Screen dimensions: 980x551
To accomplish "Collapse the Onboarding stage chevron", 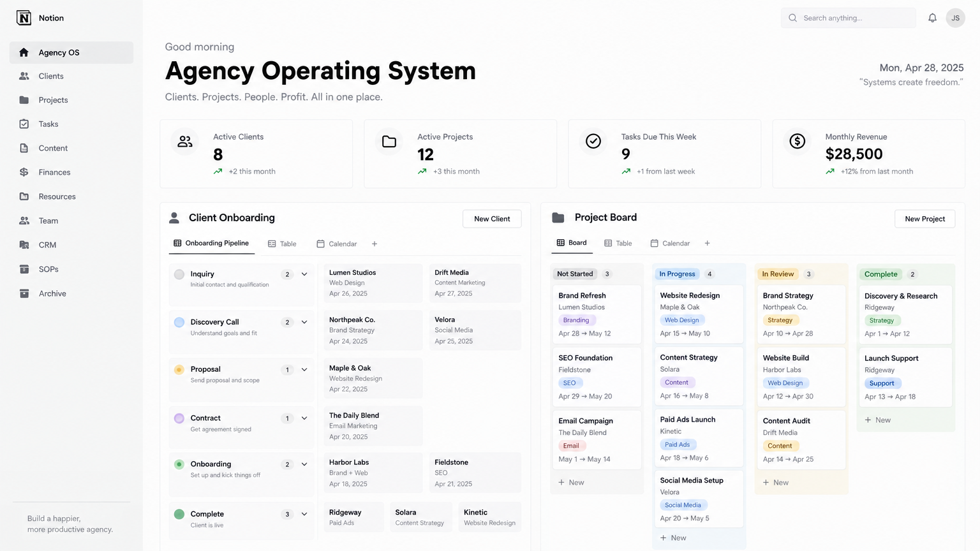I will point(304,464).
